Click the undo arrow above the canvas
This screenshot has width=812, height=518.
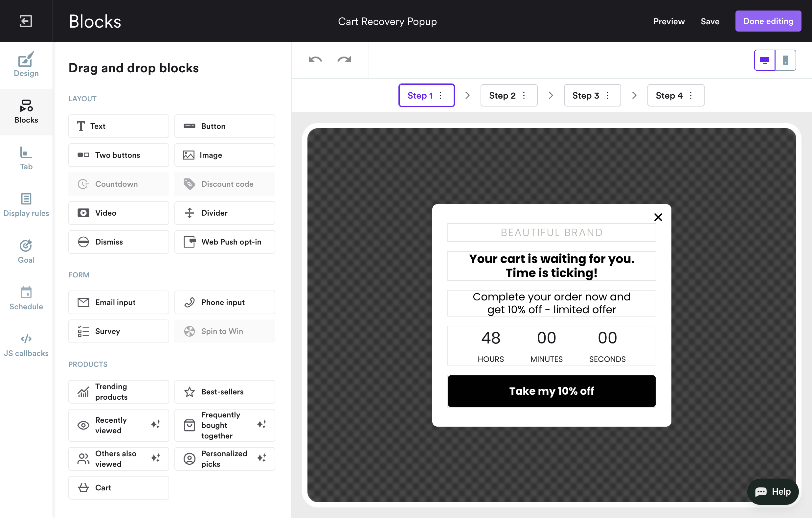pos(315,60)
